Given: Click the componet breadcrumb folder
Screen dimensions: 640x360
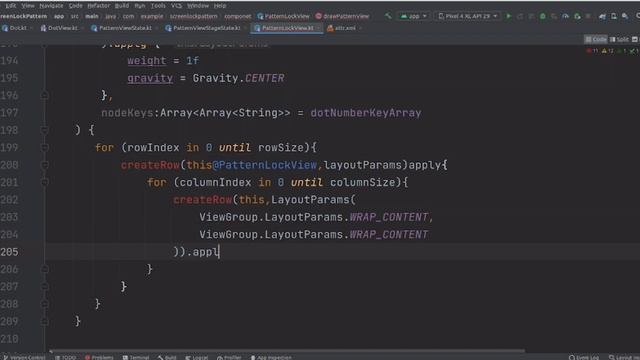Looking at the screenshot, I should coord(238,16).
